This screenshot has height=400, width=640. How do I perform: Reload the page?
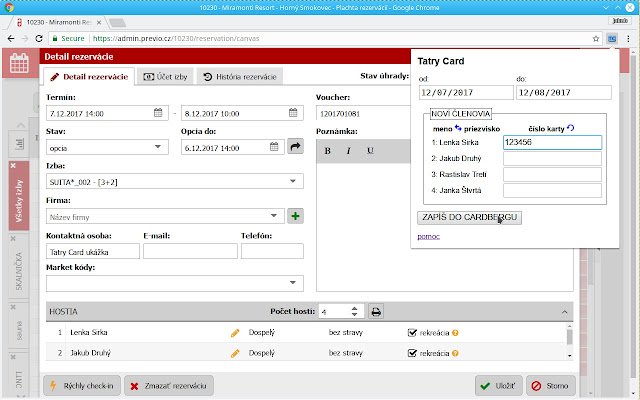39,38
